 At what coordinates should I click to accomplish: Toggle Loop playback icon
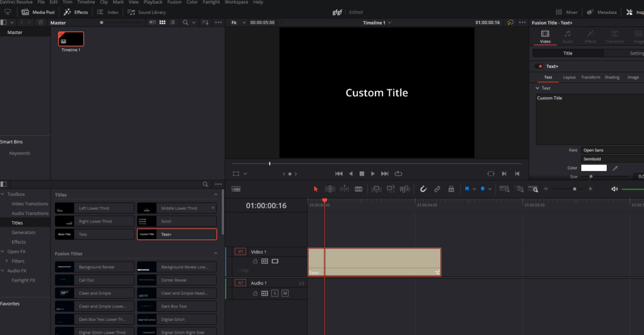(398, 173)
